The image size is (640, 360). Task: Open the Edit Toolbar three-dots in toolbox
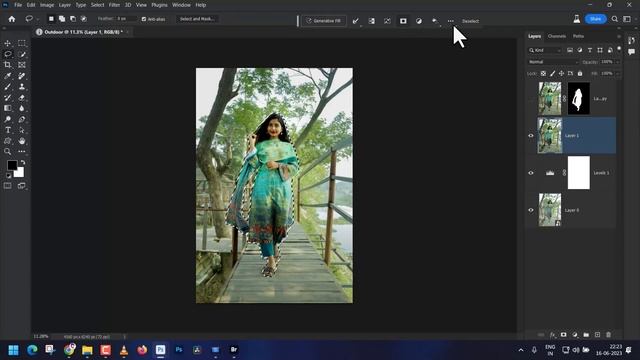22,151
